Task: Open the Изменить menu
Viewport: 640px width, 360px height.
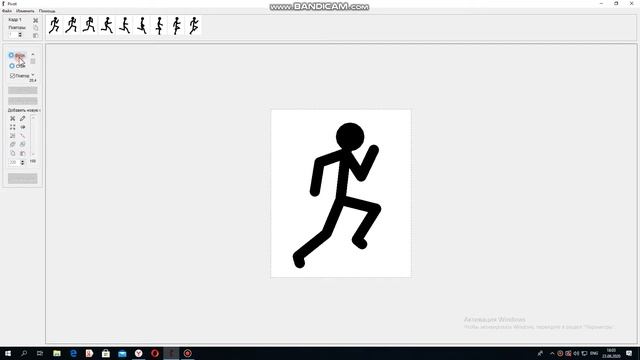Action: 25,11
